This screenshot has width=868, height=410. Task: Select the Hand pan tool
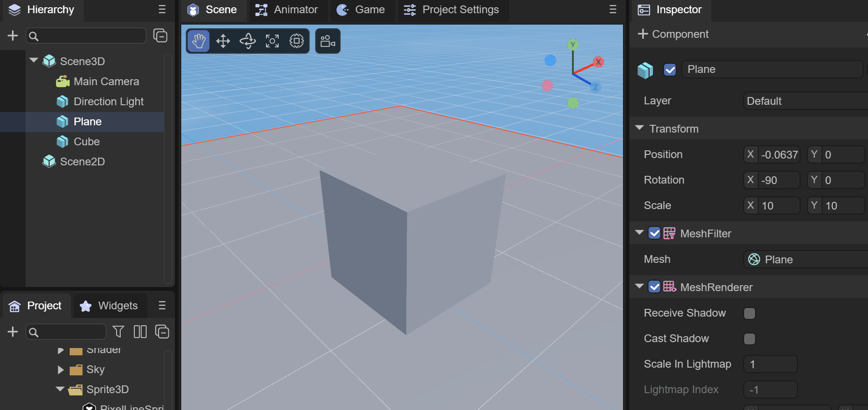[x=199, y=41]
